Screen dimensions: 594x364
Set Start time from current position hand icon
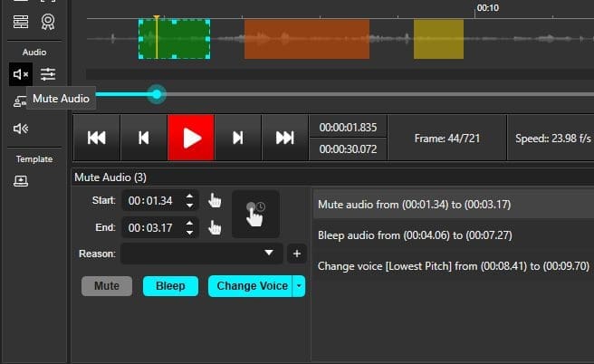(215, 200)
